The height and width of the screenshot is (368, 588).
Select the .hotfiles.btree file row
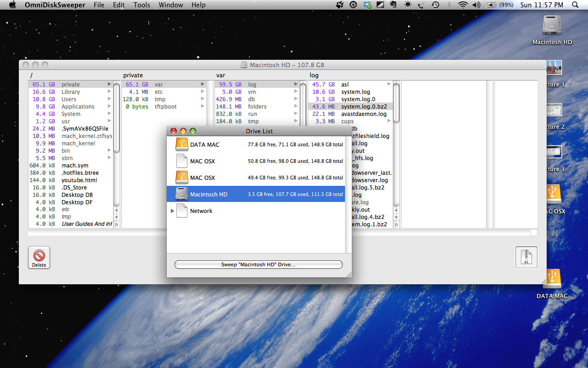pos(71,172)
